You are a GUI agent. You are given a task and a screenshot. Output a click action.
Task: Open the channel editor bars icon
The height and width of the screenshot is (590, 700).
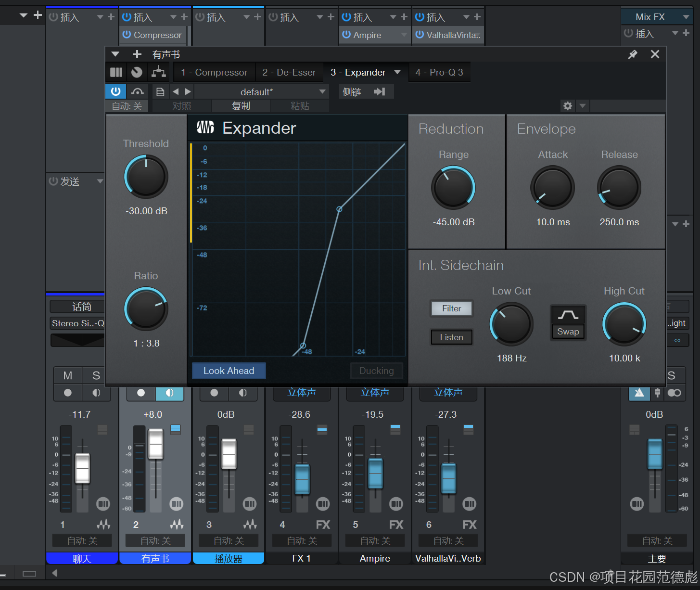(116, 72)
